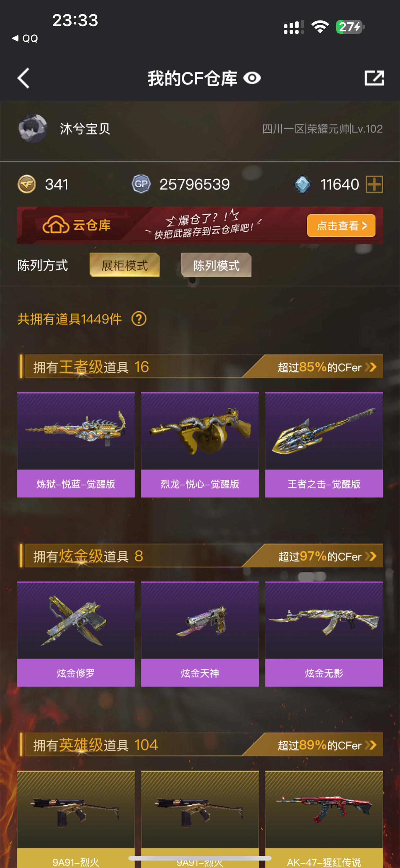The width and height of the screenshot is (400, 868).
Task: Return to QQ app via status bar
Action: click(x=25, y=38)
